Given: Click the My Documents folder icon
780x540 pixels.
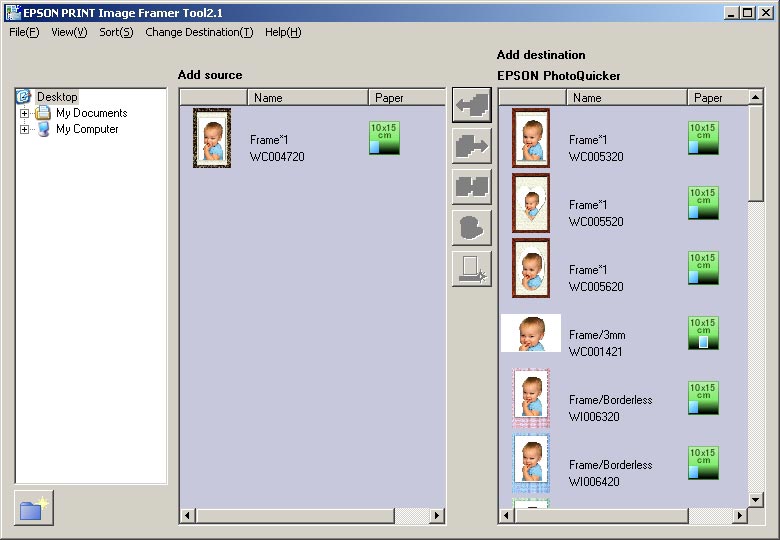Looking at the screenshot, I should point(43,113).
